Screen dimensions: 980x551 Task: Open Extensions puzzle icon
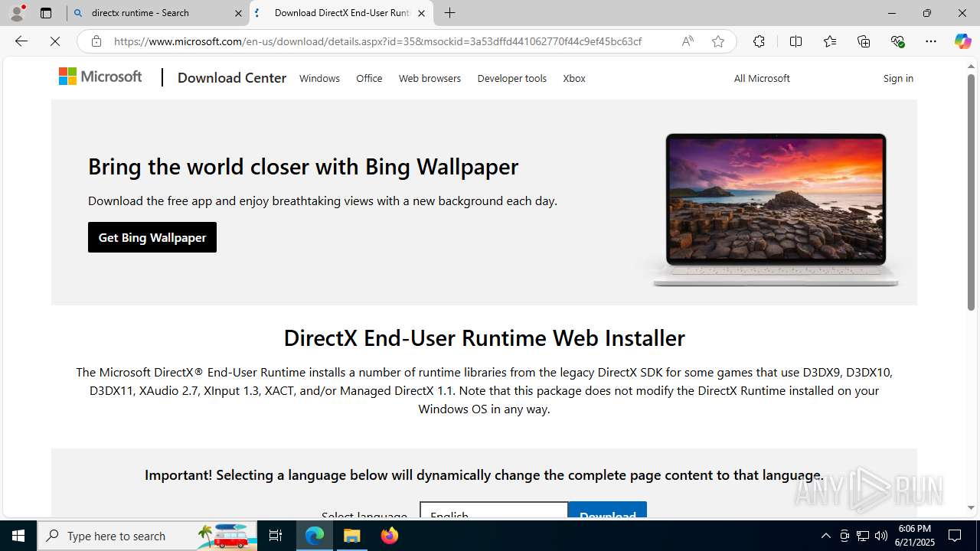(759, 41)
